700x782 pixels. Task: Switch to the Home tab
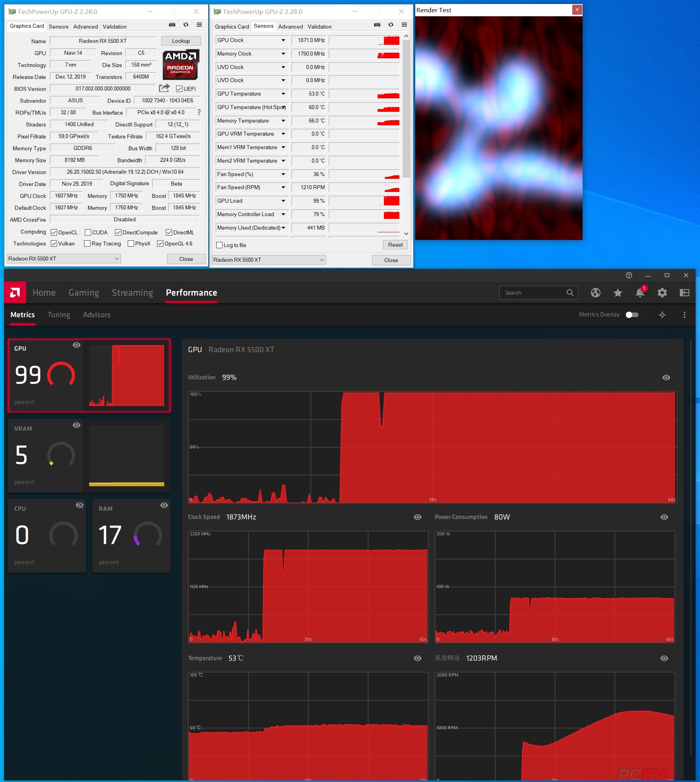pyautogui.click(x=44, y=293)
